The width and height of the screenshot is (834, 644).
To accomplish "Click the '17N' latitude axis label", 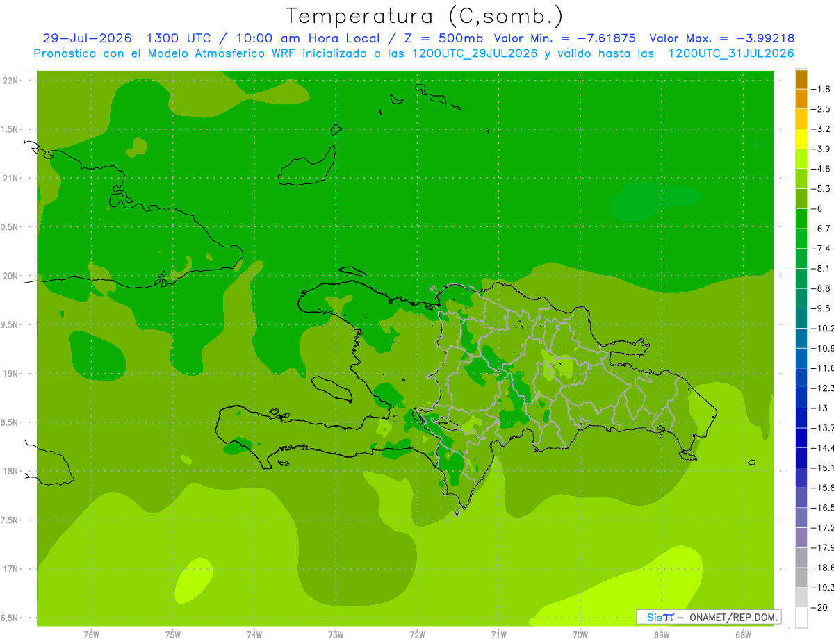I will pos(11,569).
